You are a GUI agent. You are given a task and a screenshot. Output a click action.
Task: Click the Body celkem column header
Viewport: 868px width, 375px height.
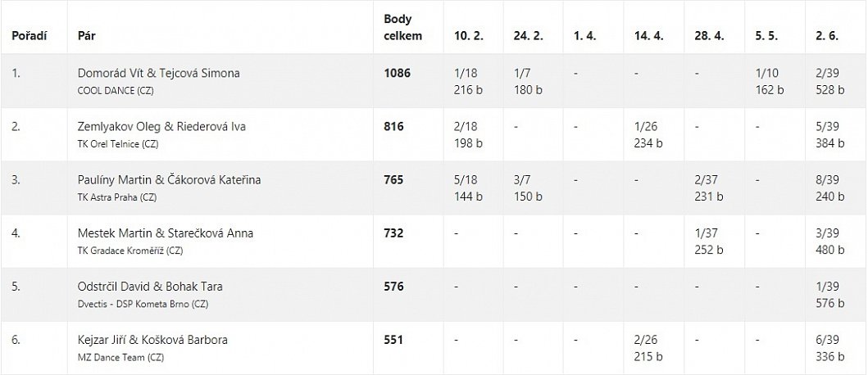(x=403, y=28)
